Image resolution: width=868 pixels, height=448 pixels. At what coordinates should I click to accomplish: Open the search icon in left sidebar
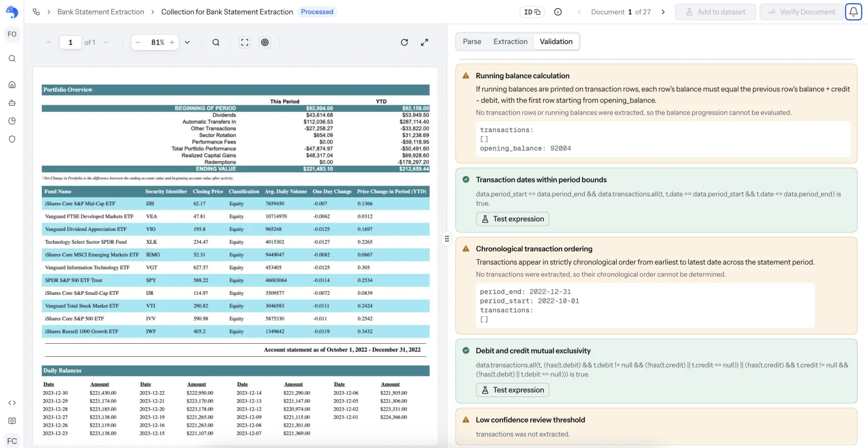(x=12, y=59)
